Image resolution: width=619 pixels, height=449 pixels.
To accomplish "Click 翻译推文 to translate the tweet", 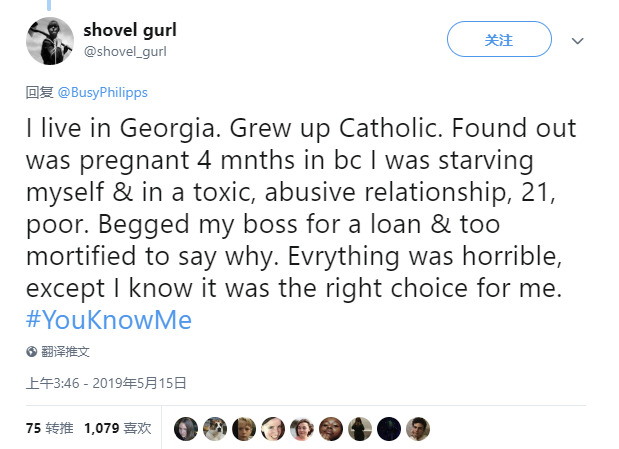I will (x=65, y=352).
